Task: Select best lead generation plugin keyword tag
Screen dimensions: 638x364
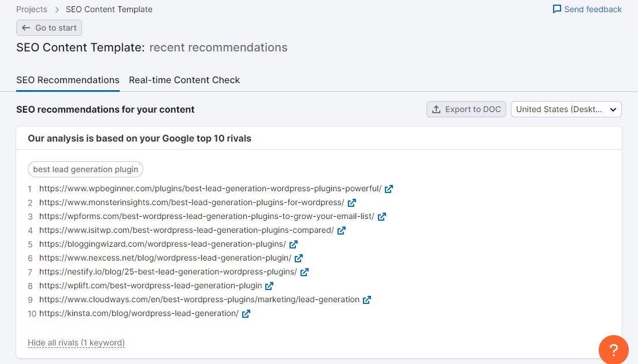Action: [x=86, y=169]
